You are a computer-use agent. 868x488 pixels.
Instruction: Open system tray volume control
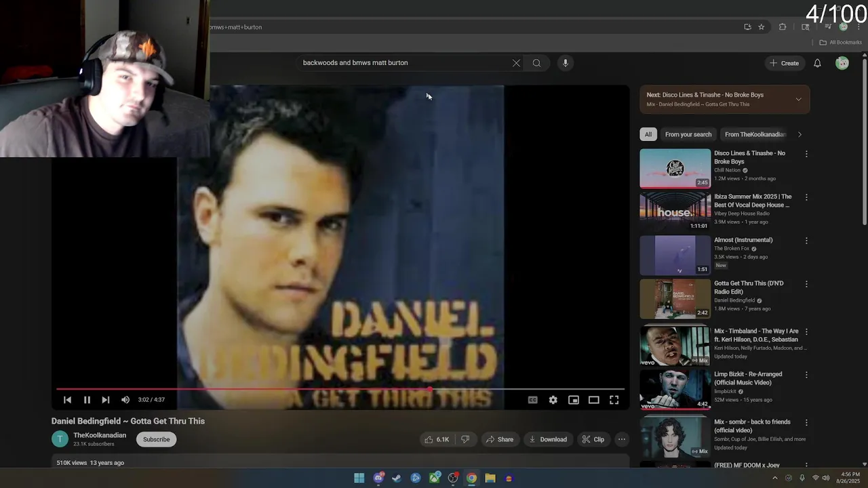point(826,478)
